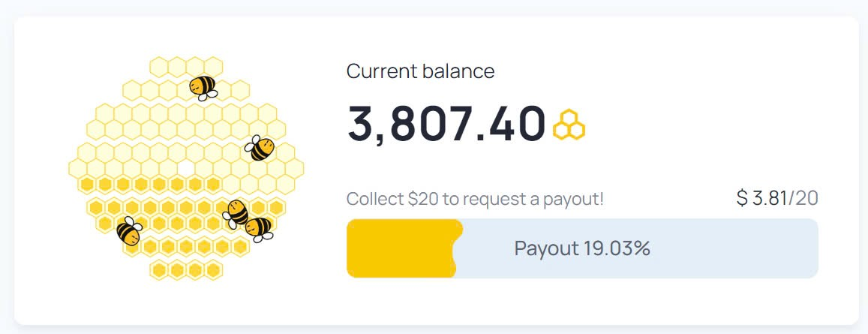
Task: Click the Current balance heading
Action: [x=420, y=71]
